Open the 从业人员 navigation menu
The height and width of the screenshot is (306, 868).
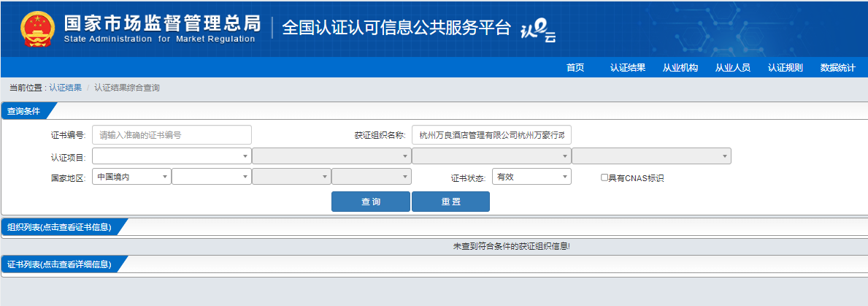(733, 67)
